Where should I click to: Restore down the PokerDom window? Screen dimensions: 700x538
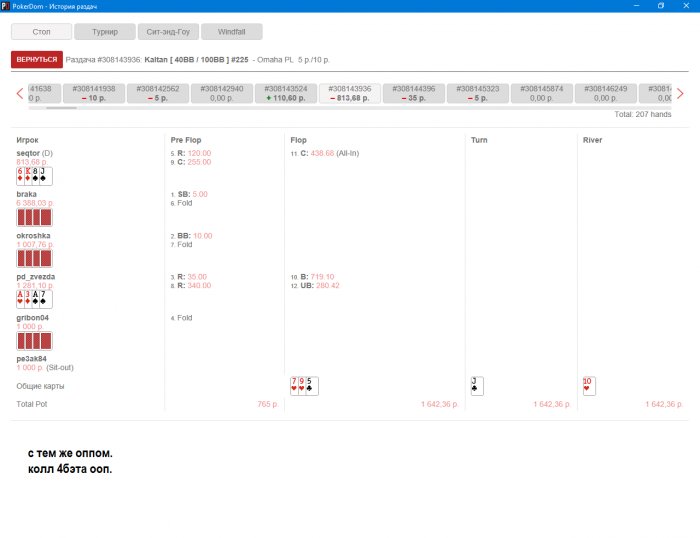(x=661, y=6)
